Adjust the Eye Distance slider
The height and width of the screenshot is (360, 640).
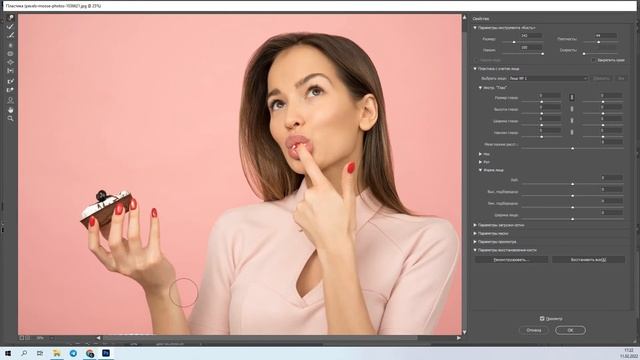572,149
